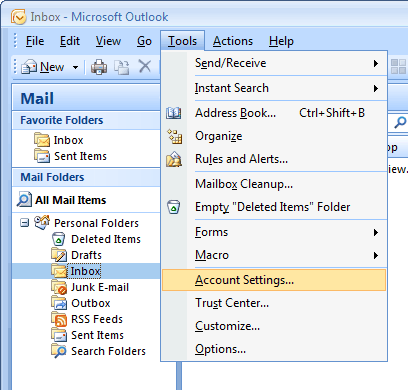This screenshot has height=390, width=408.
Task: Close the open Tools menu
Action: (x=182, y=41)
